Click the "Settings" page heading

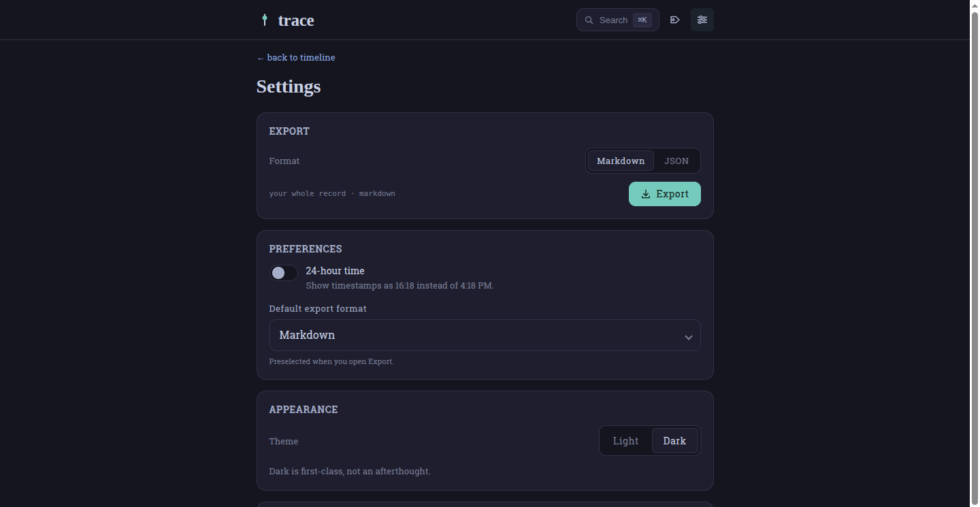click(289, 86)
